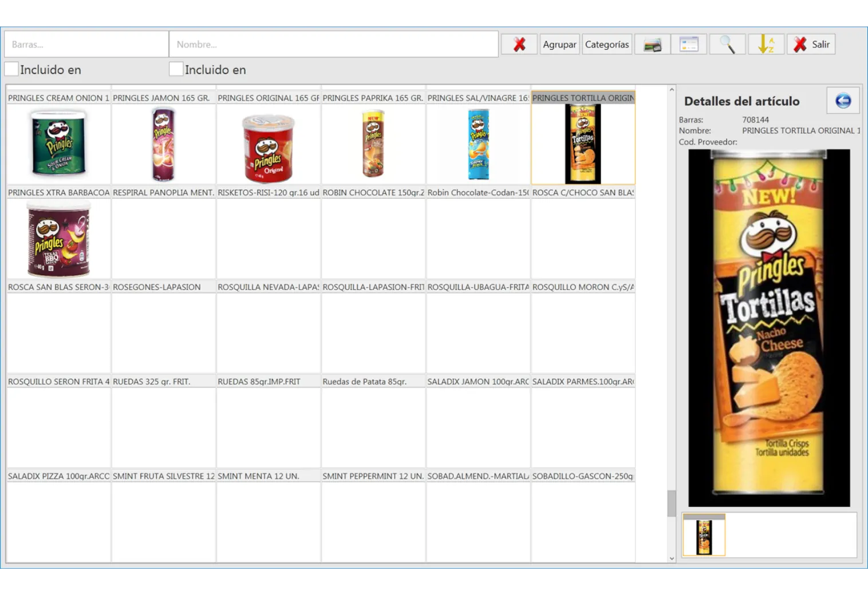Click the Agrupar button

click(x=559, y=45)
